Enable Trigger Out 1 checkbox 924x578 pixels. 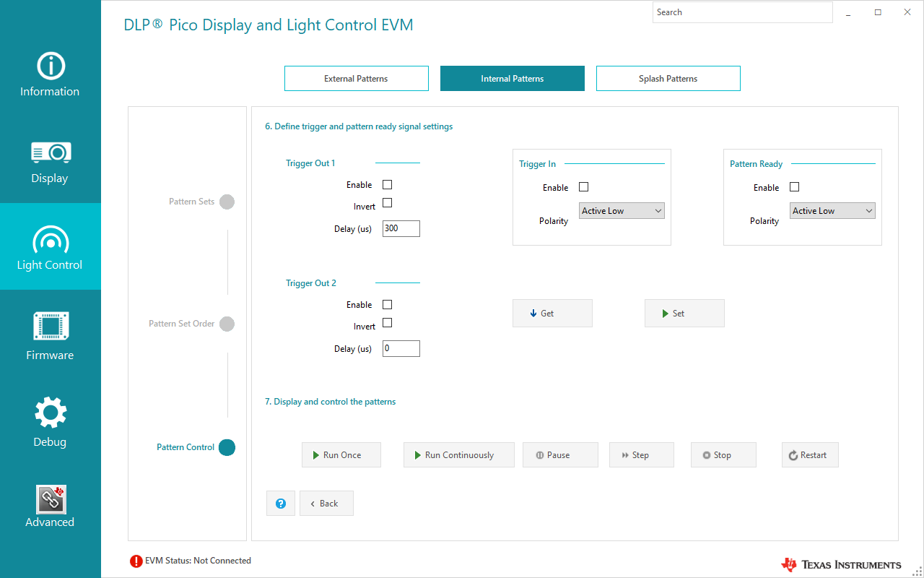click(387, 185)
